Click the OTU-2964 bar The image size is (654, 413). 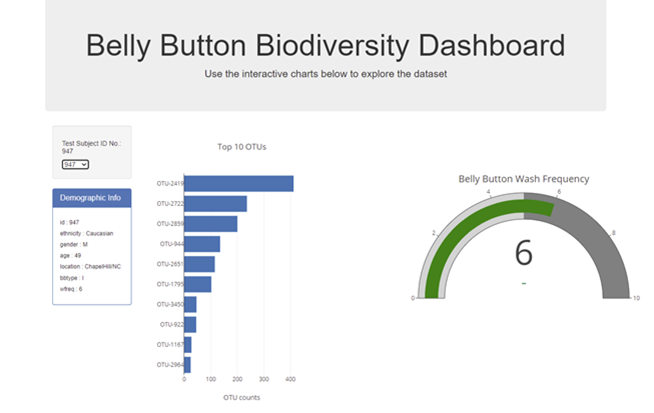click(187, 365)
